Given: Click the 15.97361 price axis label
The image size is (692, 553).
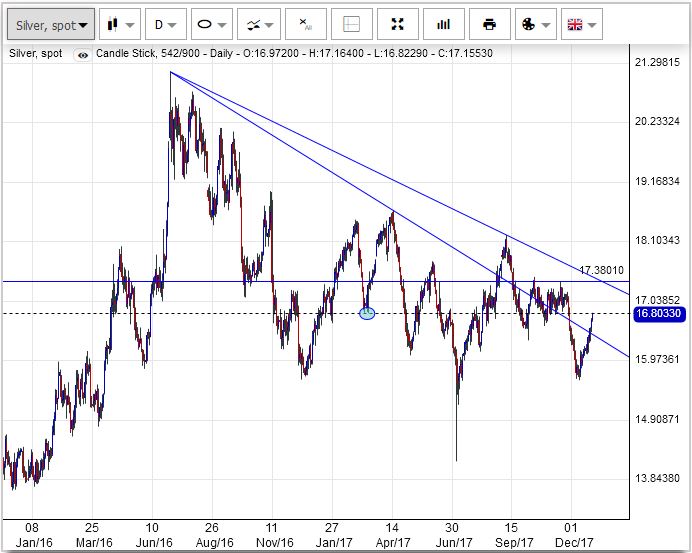Looking at the screenshot, I should click(657, 360).
